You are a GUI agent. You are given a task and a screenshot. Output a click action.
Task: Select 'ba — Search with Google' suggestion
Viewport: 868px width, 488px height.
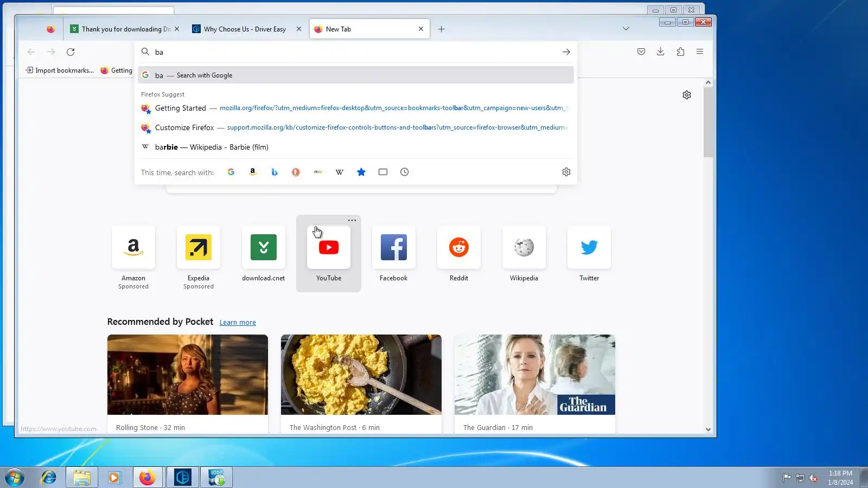[x=355, y=75]
